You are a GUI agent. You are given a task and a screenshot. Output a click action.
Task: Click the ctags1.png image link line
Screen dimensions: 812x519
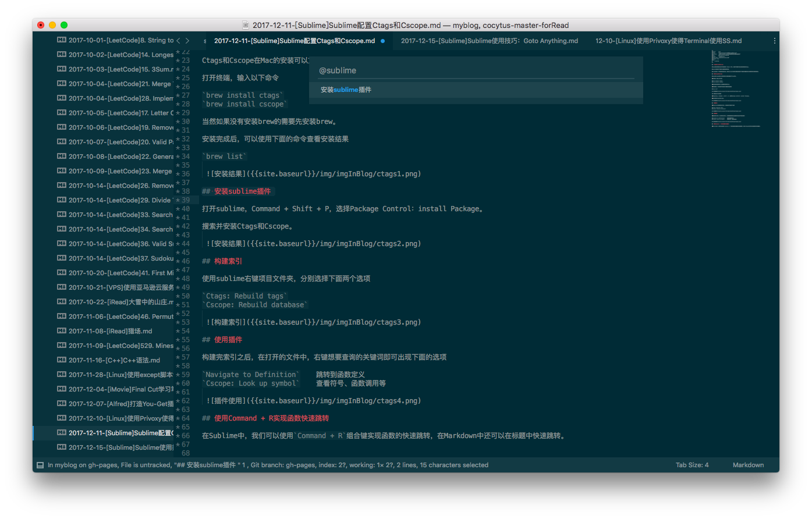314,174
